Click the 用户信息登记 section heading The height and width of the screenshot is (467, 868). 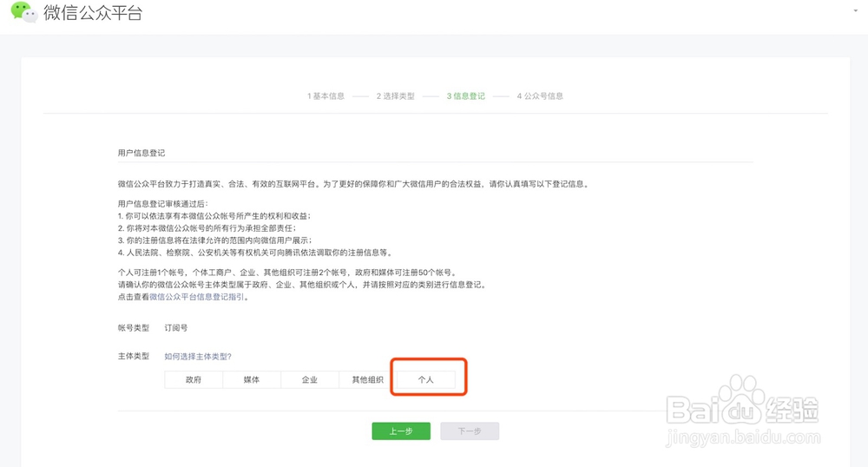click(141, 153)
